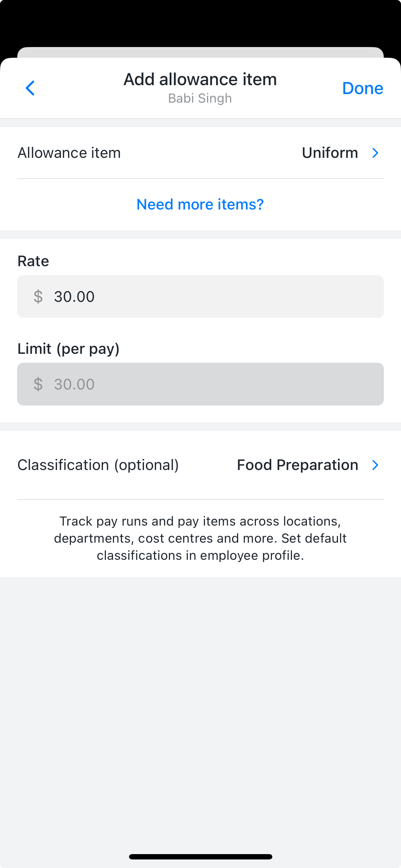Select the Uniform allowance value
The image size is (401, 868).
coord(330,153)
